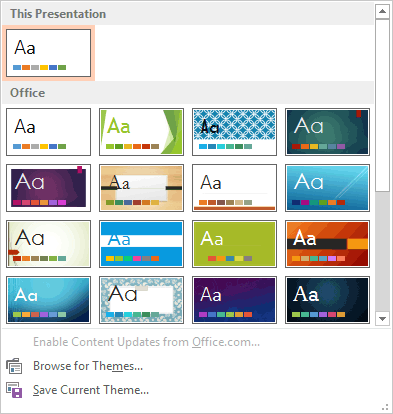Viewport: 393px width, 414px height.
Task: Apply the orange-red Berlin theme
Action: point(327,244)
